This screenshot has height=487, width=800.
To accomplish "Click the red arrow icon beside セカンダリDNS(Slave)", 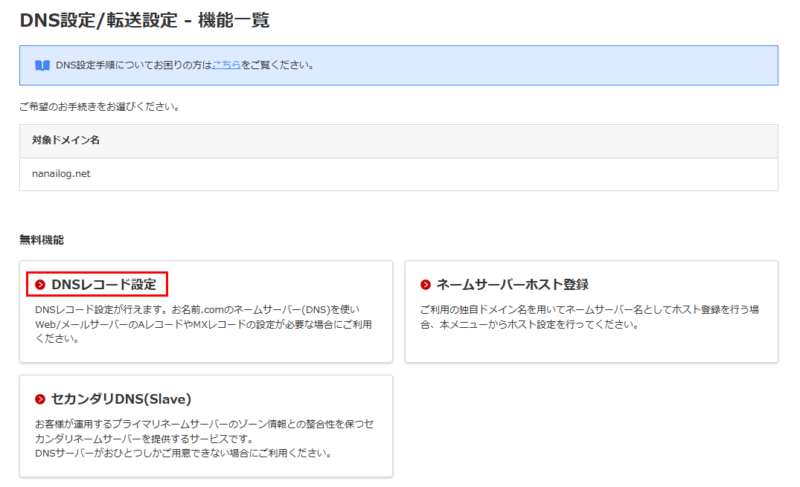I will tap(40, 398).
